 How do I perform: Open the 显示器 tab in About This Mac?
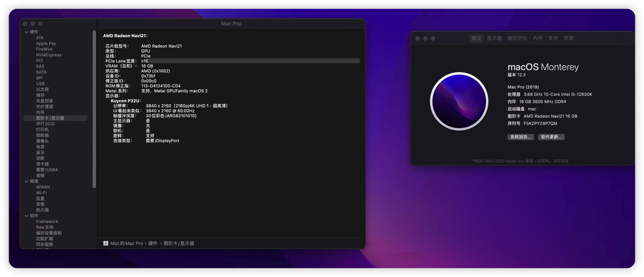point(494,38)
